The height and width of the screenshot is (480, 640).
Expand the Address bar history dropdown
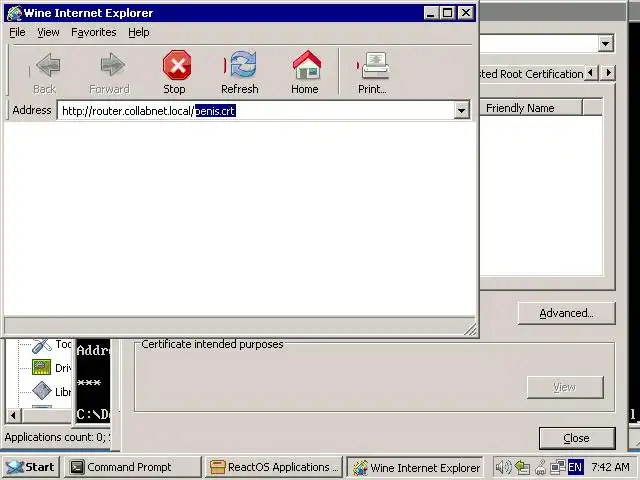point(461,111)
